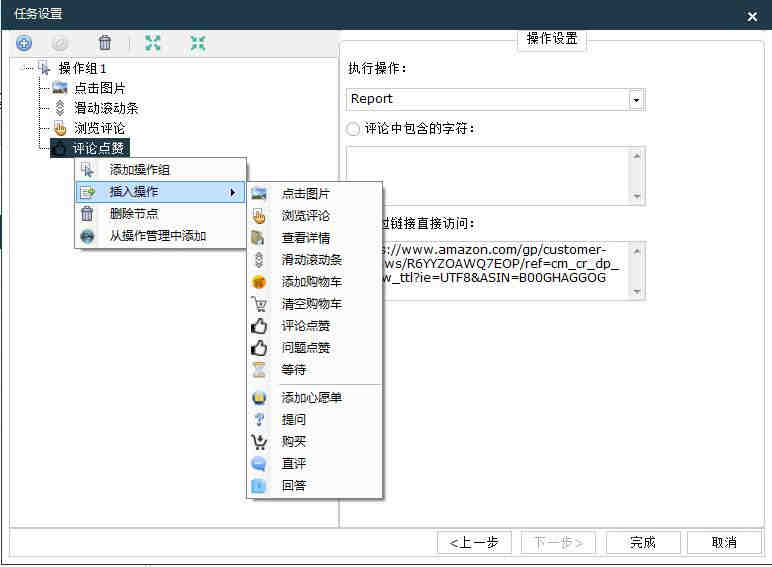Viewport: 772px width, 567px height.
Task: Select 查看详情 text in submenu
Action: coord(306,238)
